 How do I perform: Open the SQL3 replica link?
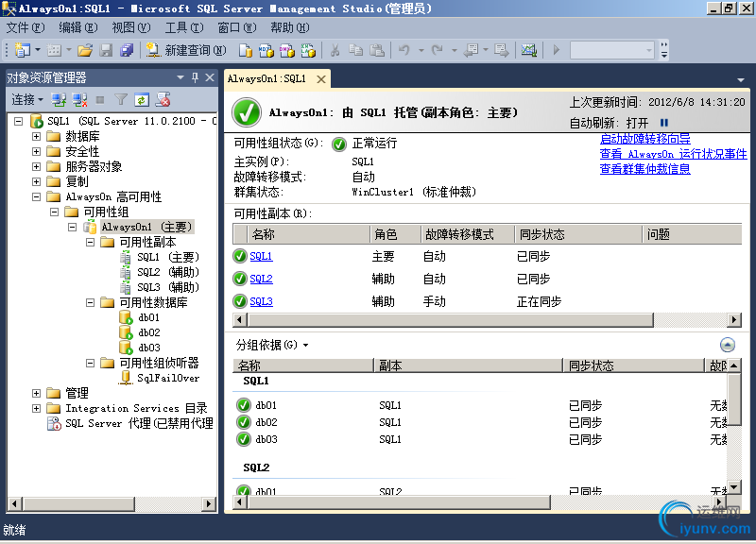point(261,301)
